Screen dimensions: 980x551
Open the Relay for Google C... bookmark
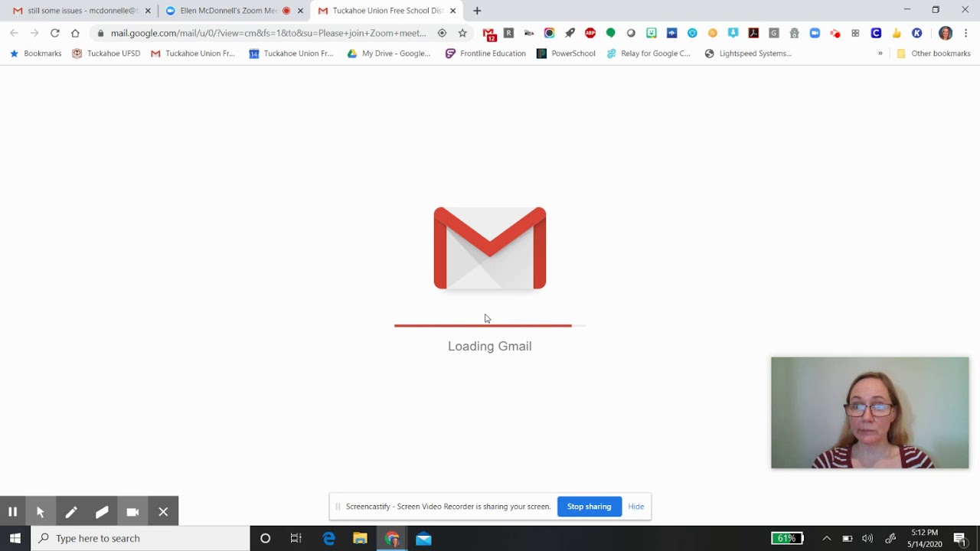(x=648, y=54)
